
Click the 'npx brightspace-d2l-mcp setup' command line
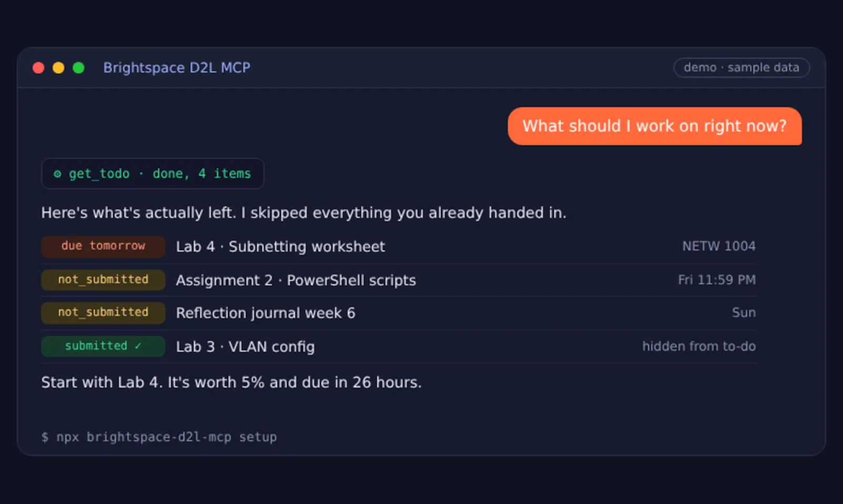[x=166, y=437]
